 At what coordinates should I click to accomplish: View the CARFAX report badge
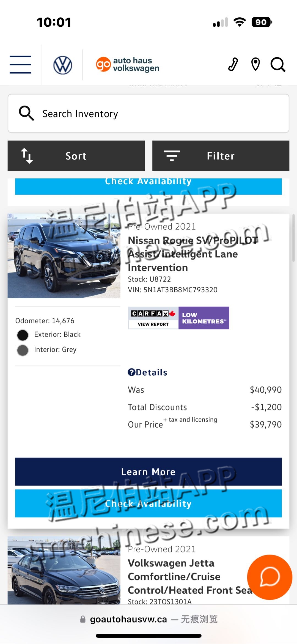[x=153, y=318]
